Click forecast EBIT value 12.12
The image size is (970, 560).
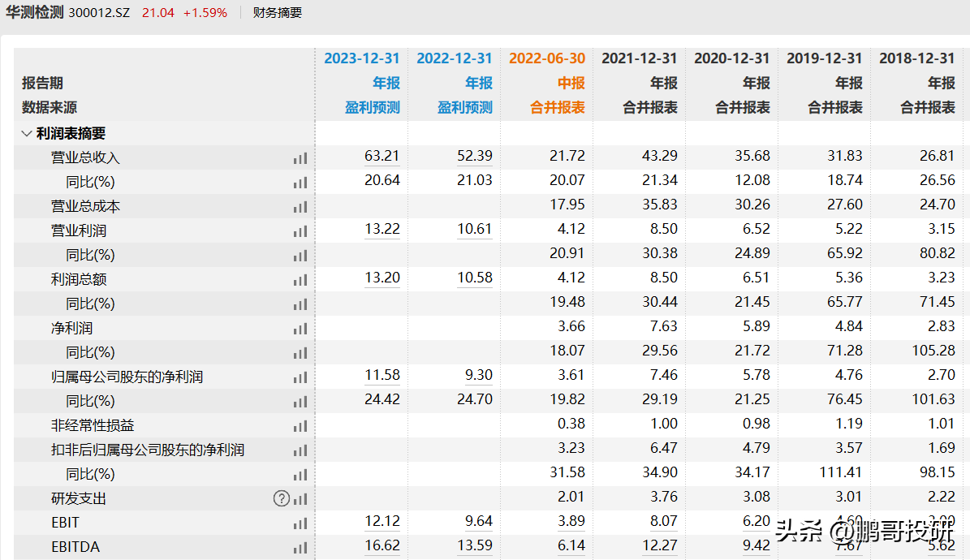point(382,521)
